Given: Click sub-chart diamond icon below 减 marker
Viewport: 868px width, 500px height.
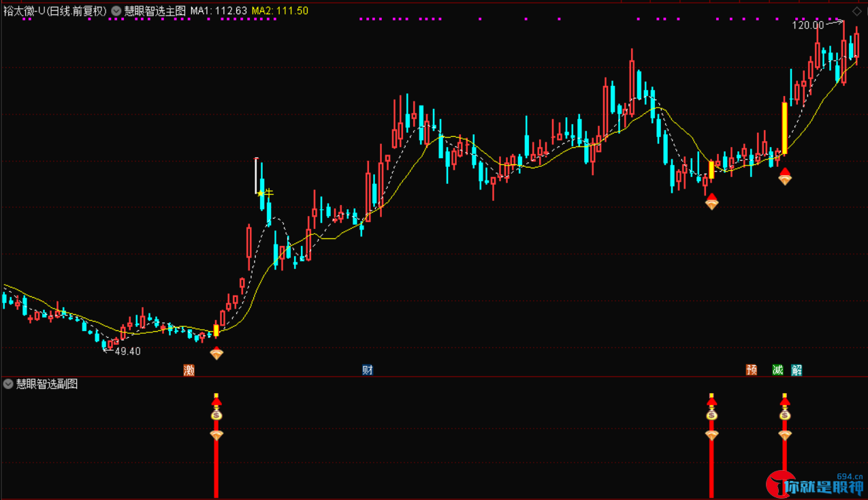Looking at the screenshot, I should [785, 435].
